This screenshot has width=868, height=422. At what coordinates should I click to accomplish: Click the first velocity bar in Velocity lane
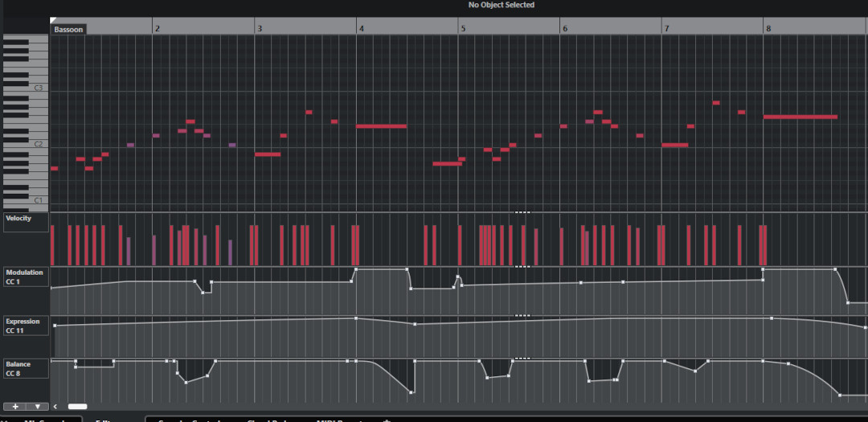coord(52,245)
